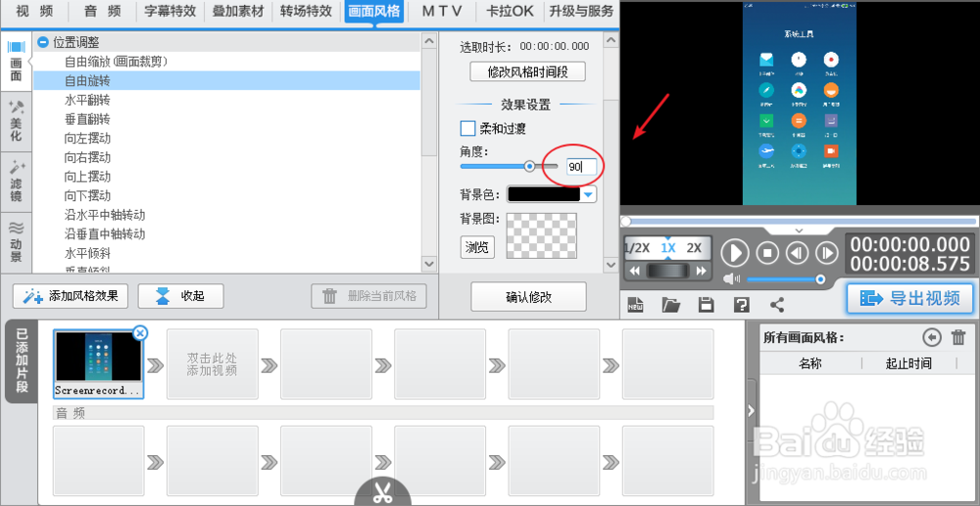Select the 动景 side tab

point(16,242)
